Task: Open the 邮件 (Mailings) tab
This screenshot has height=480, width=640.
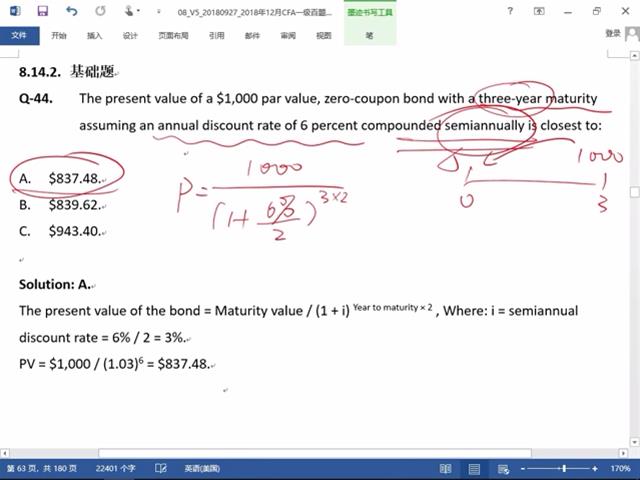Action: pos(252,36)
